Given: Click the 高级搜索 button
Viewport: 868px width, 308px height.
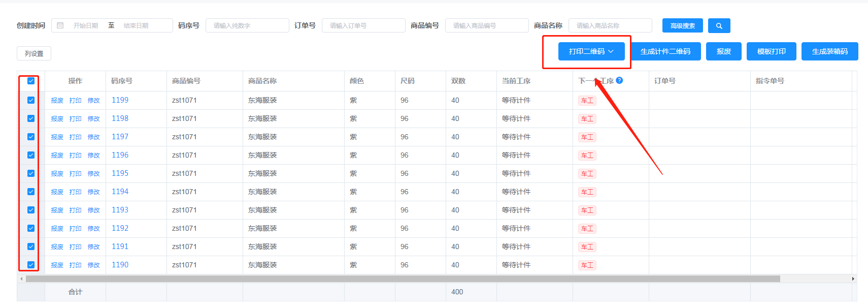Looking at the screenshot, I should pyautogui.click(x=682, y=26).
